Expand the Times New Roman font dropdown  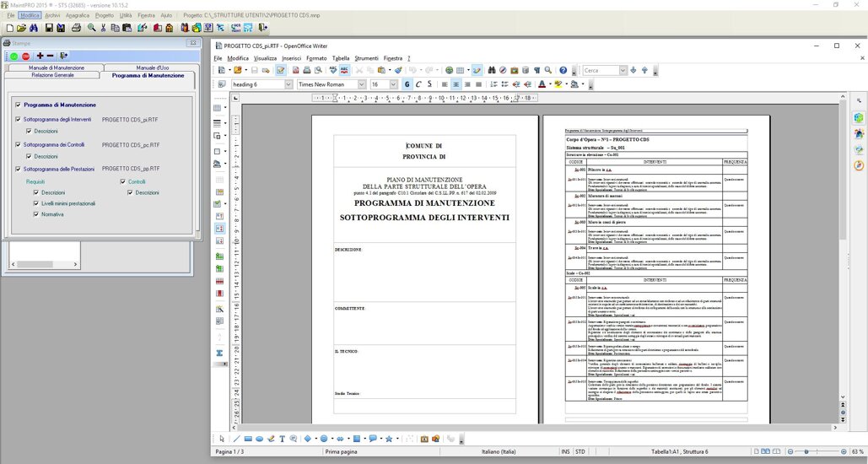[x=361, y=84]
